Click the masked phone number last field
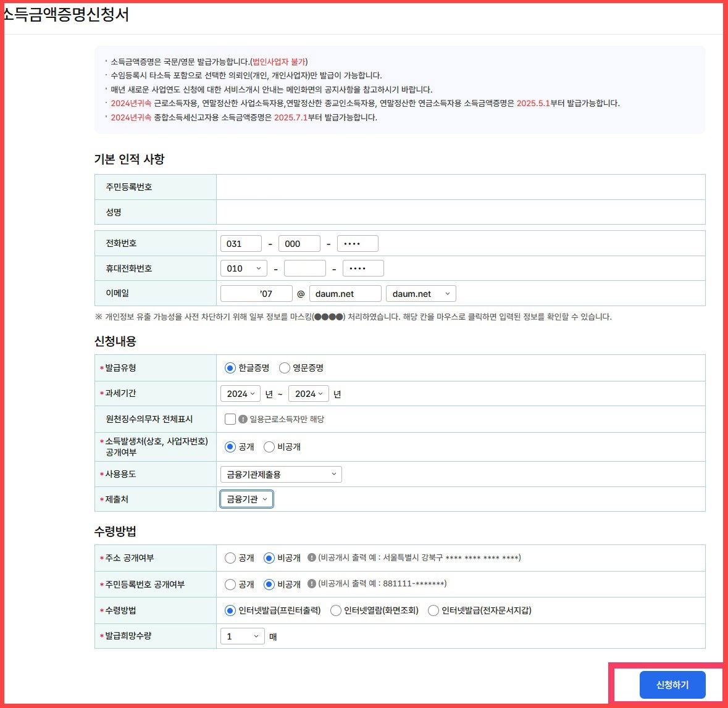The width and height of the screenshot is (728, 708). click(358, 243)
